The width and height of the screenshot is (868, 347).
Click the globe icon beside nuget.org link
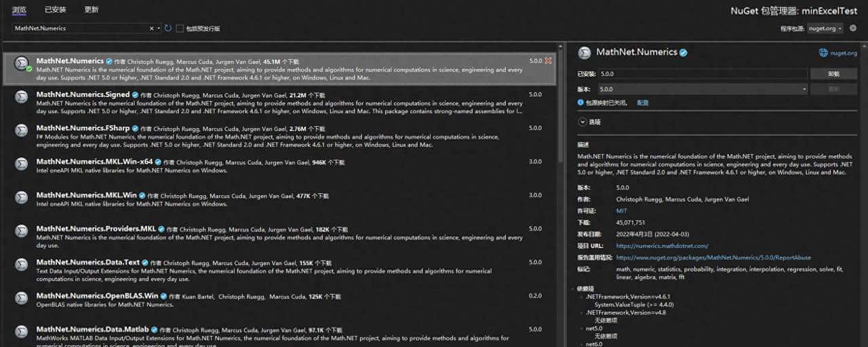point(823,53)
